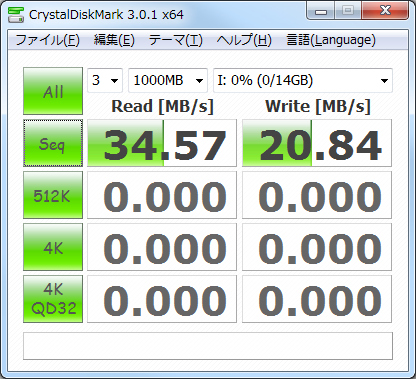Viewport: 416px width, 379px height.
Task: Expand the drive I: selection dropdown
Action: (x=303, y=80)
